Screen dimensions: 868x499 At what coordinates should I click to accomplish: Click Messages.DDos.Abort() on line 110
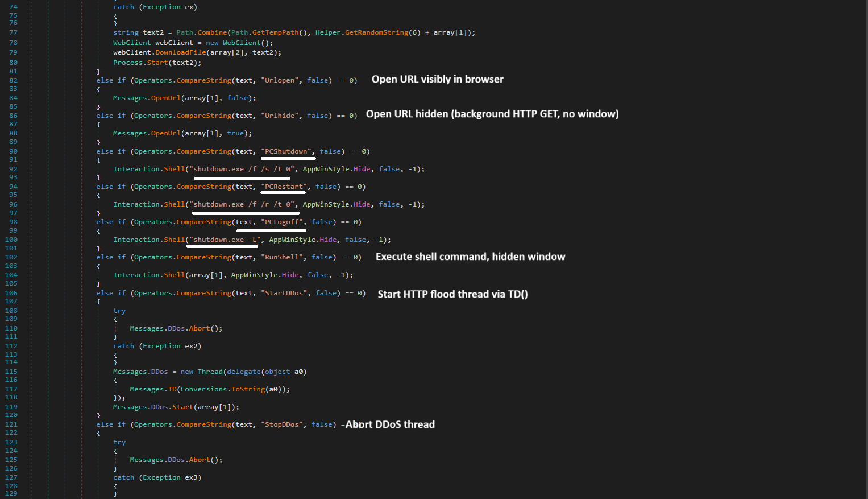tap(176, 328)
